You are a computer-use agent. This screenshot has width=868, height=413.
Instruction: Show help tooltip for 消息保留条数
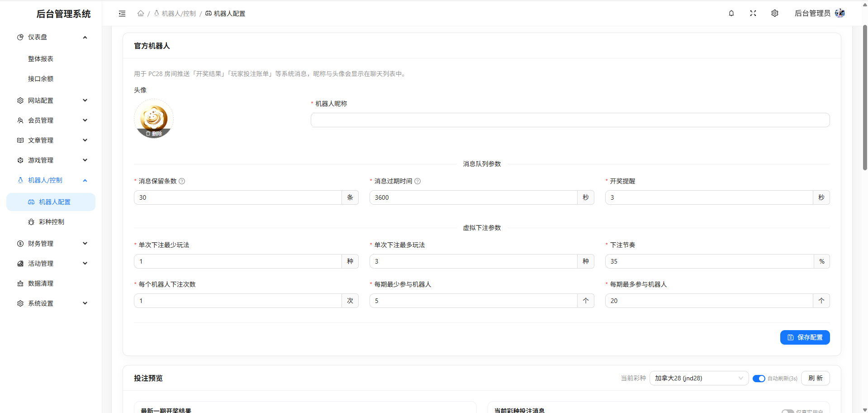coord(182,181)
